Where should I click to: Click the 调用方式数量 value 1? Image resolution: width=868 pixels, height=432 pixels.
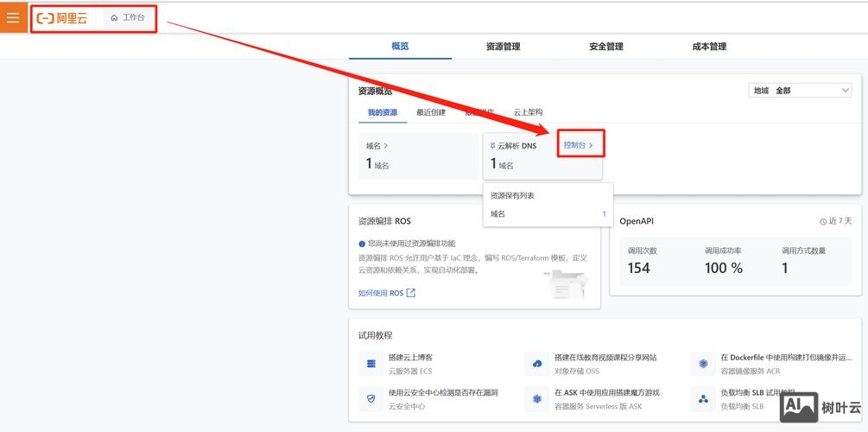(x=784, y=268)
